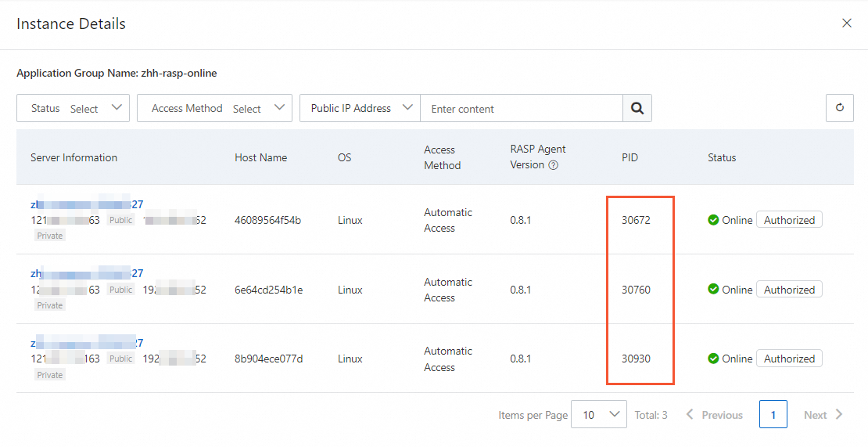Viewport: 868px width, 447px height.
Task: Go to page 1 in pagination
Action: 773,414
